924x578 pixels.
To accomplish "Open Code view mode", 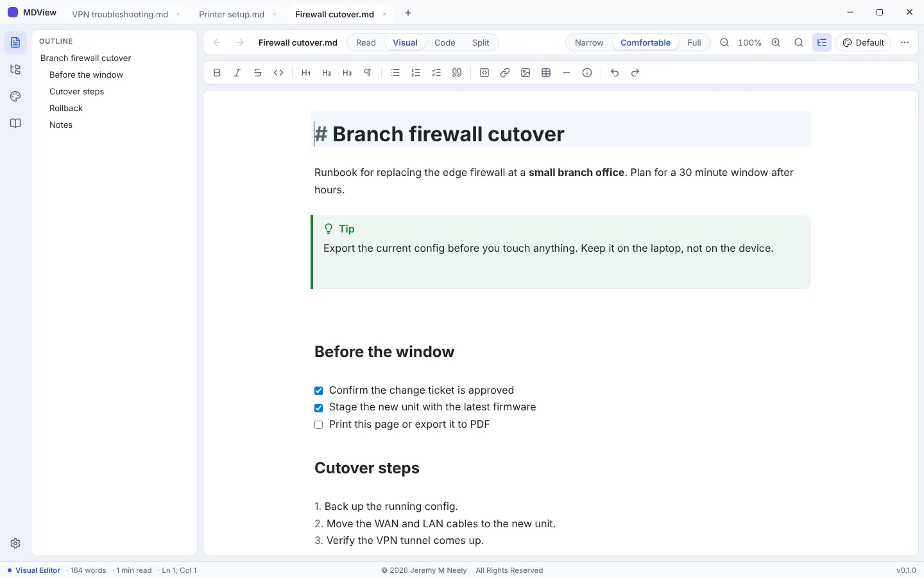I will pyautogui.click(x=445, y=42).
